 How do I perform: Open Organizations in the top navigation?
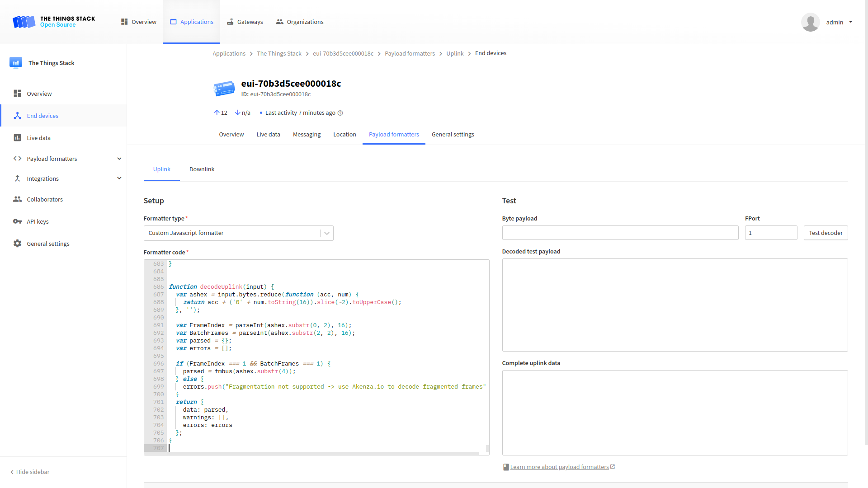click(299, 22)
